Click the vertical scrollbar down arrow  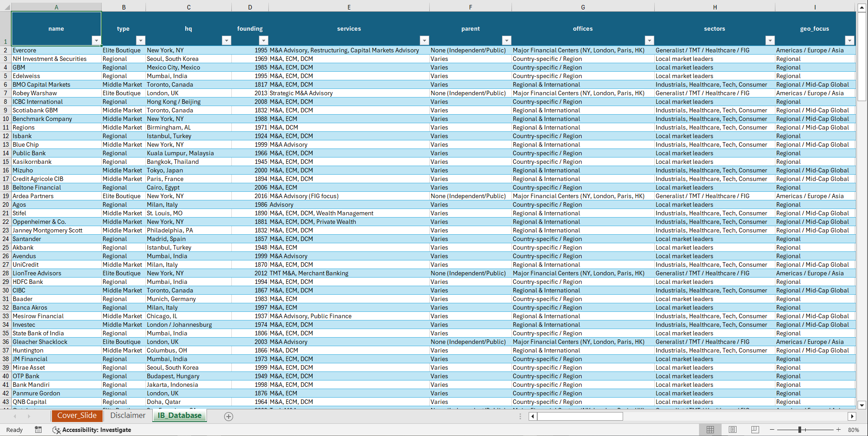pyautogui.click(x=862, y=405)
